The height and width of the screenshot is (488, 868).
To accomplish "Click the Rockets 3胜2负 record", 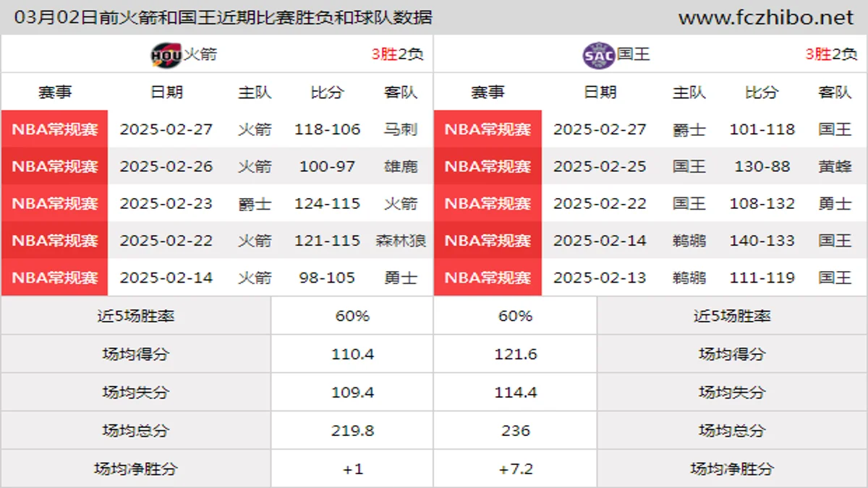I will pyautogui.click(x=397, y=54).
